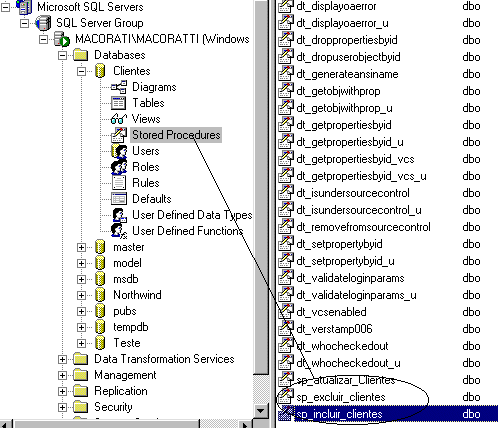
Task: Select the Roles group icon
Action: (x=119, y=167)
